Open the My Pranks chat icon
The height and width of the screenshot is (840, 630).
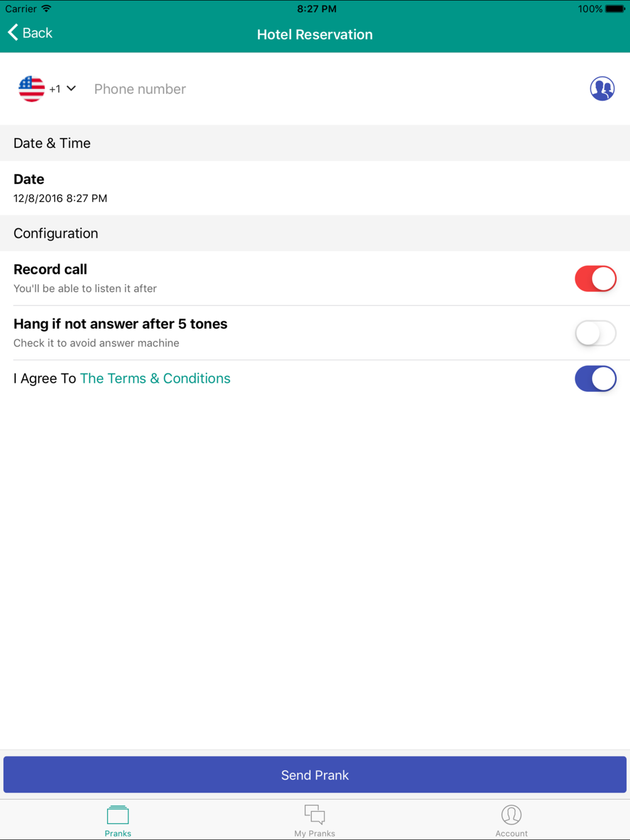(x=314, y=815)
